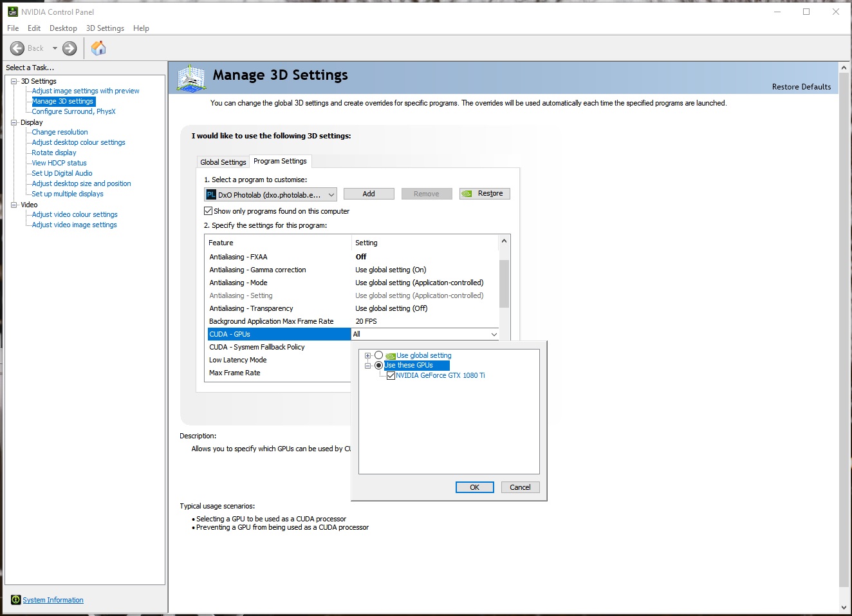Collapse the 3D Settings tree node
The image size is (852, 616).
[x=14, y=81]
